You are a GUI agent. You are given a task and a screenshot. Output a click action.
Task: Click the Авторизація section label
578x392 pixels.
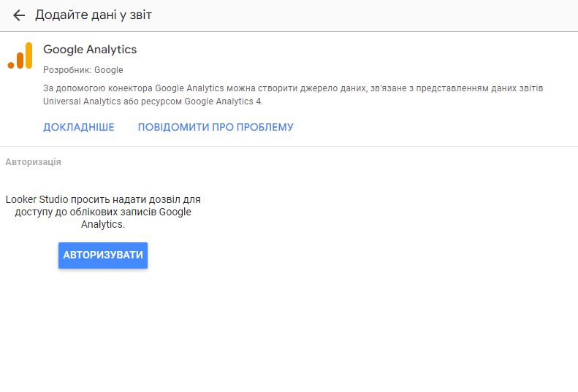(x=34, y=162)
